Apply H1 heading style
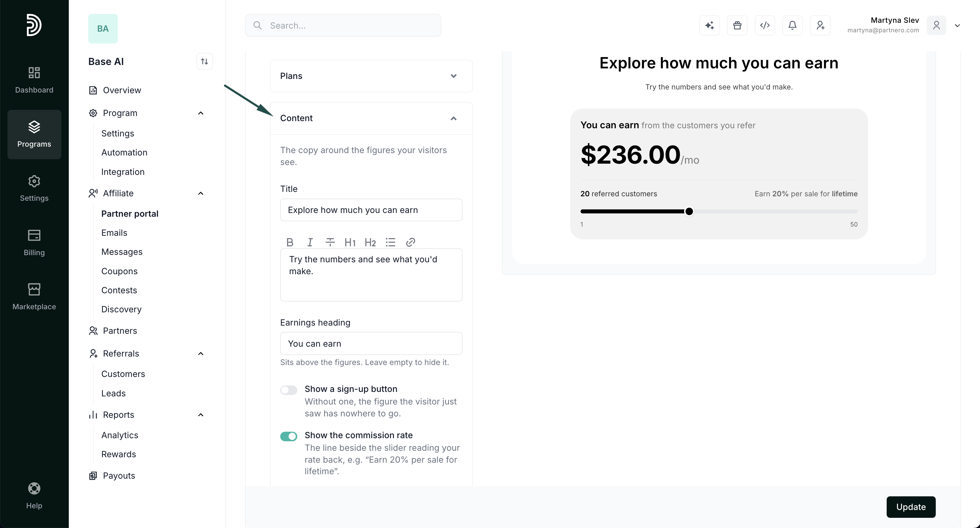This screenshot has height=528, width=980. pos(350,242)
